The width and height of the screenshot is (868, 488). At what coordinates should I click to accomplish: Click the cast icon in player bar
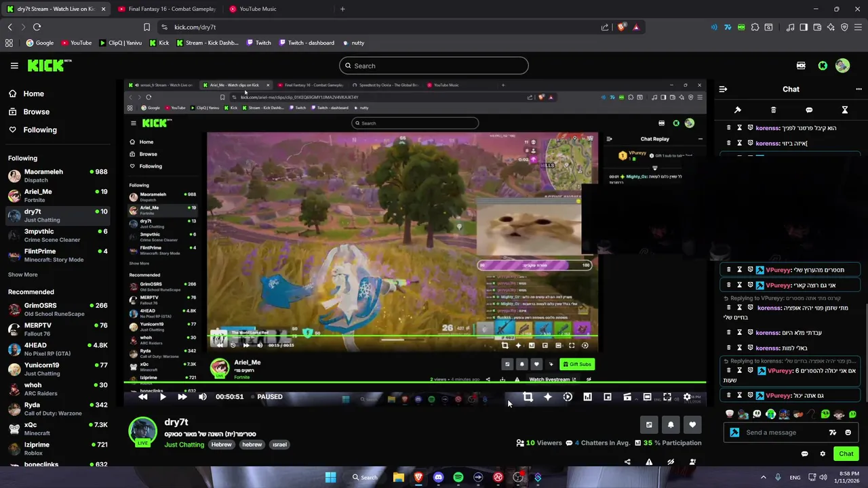tap(627, 397)
